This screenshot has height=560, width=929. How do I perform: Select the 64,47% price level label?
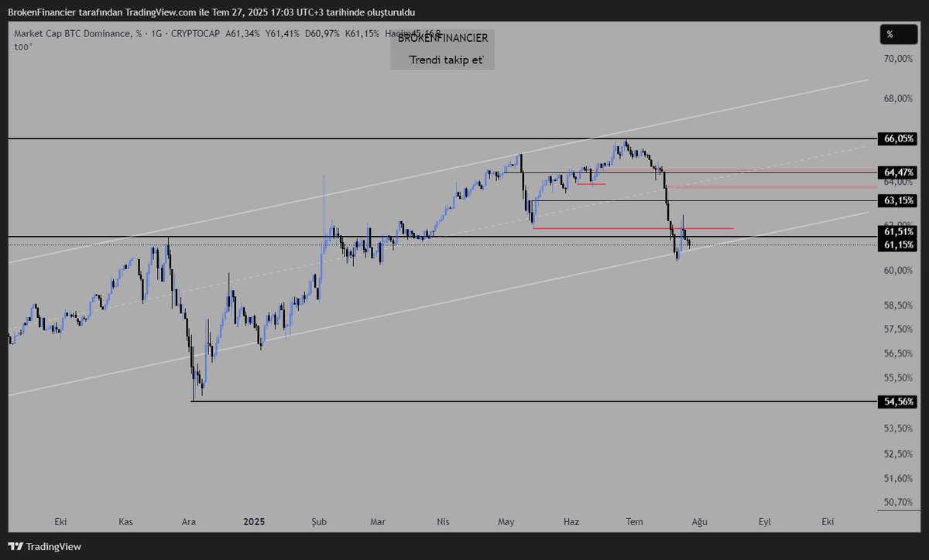pyautogui.click(x=898, y=172)
